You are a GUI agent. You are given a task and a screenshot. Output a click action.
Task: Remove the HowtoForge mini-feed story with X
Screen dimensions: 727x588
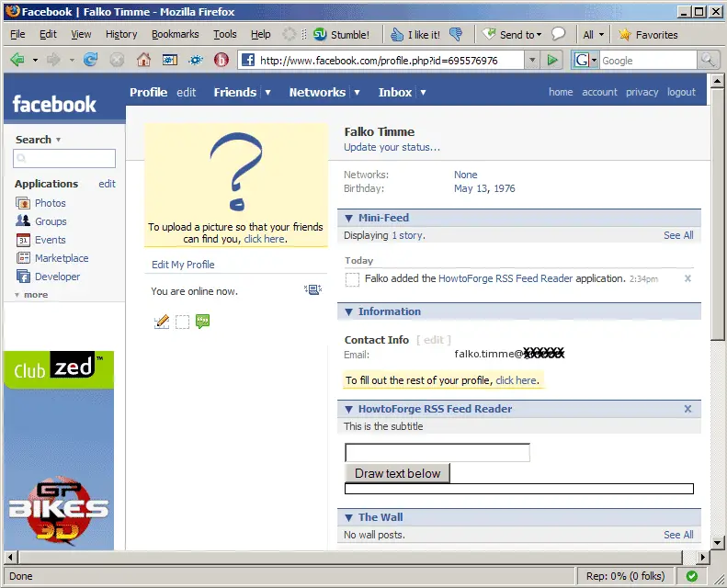(x=687, y=278)
